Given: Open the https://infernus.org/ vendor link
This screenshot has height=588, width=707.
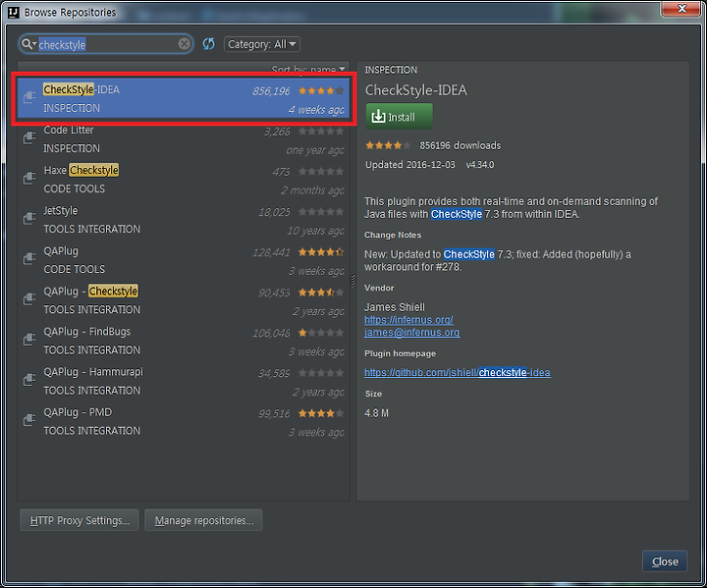Looking at the screenshot, I should pyautogui.click(x=408, y=320).
